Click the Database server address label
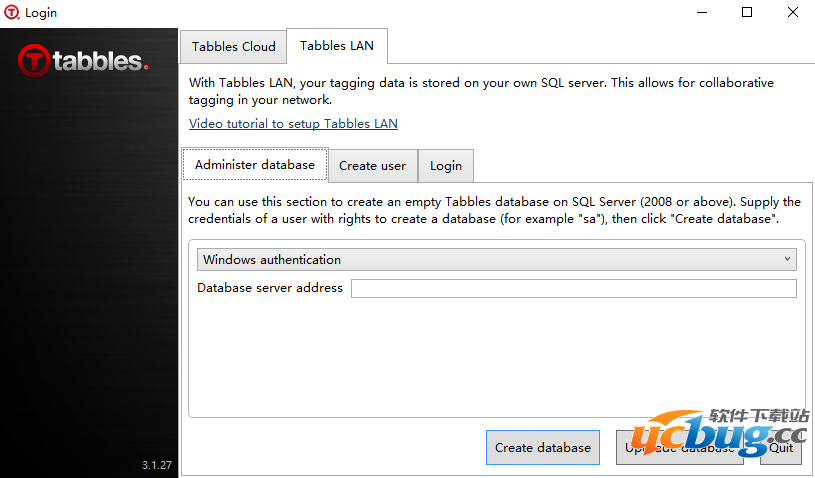Image resolution: width=815 pixels, height=478 pixels. pos(270,288)
